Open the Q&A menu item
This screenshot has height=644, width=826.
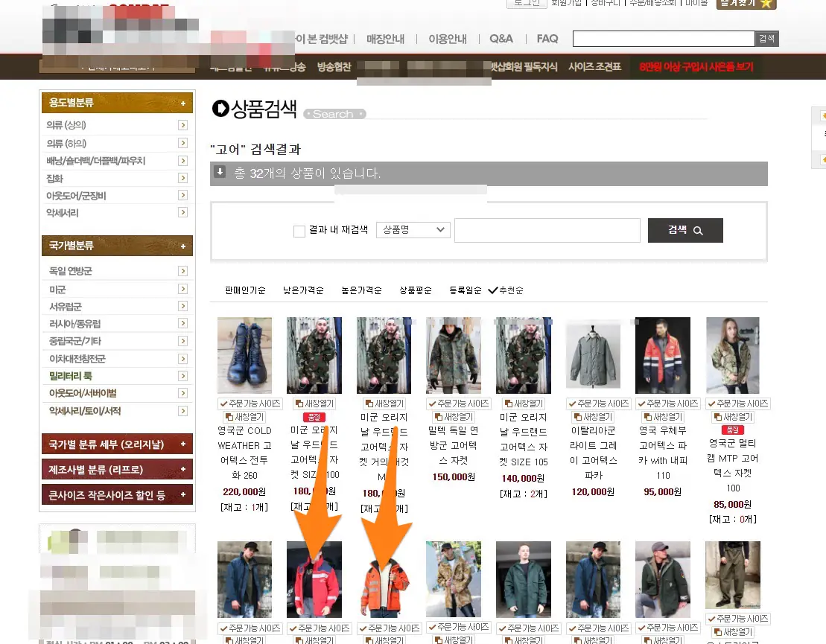tap(501, 39)
